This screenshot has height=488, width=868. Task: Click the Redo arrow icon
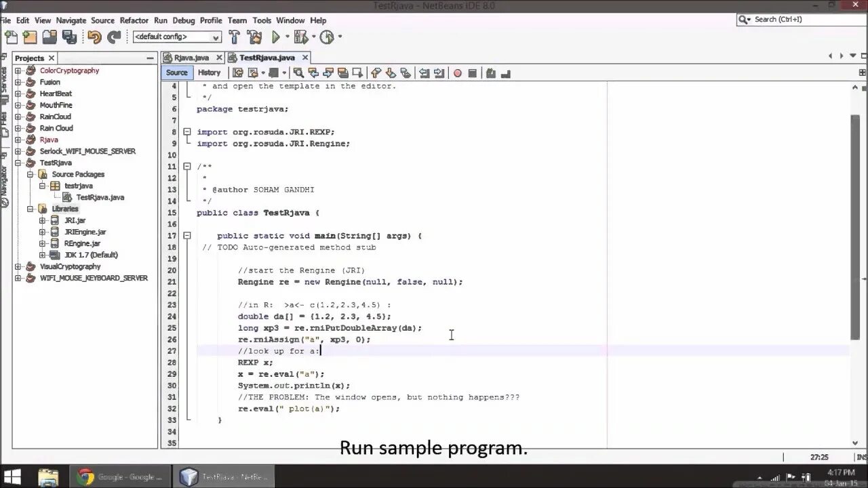114,37
